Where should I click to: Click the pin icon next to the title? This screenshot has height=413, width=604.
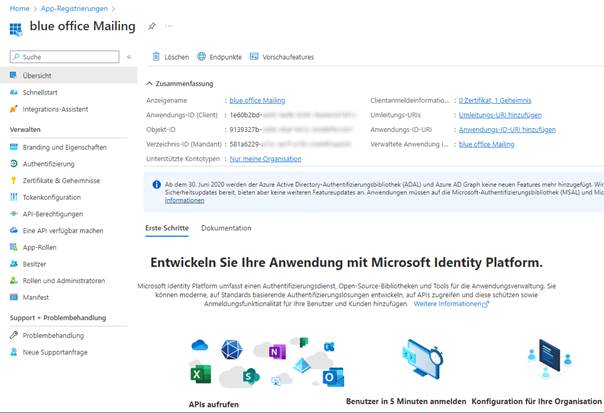pos(152,26)
